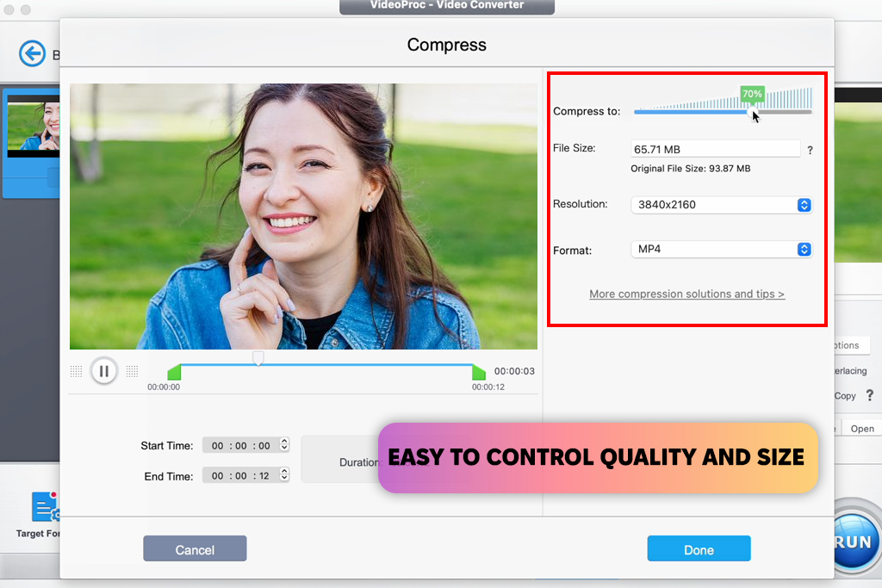Click inside the File Size input field
Viewport: 882px width, 588px height.
coord(716,149)
